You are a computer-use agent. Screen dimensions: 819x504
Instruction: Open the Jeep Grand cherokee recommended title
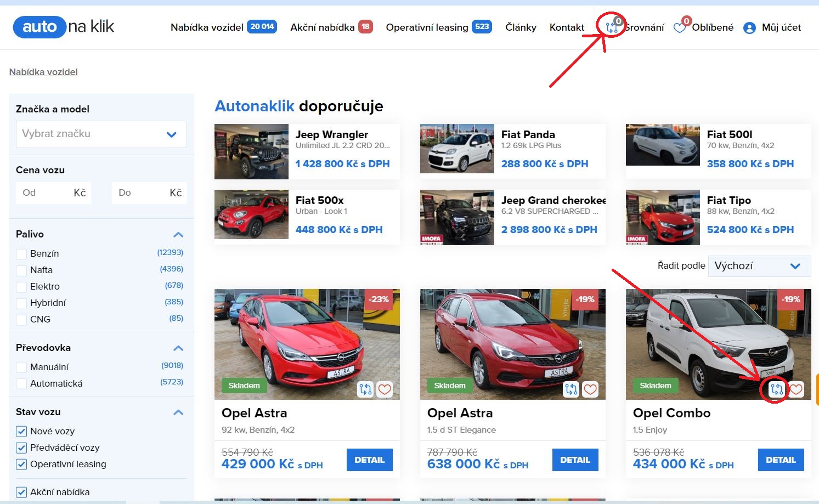[x=553, y=200]
